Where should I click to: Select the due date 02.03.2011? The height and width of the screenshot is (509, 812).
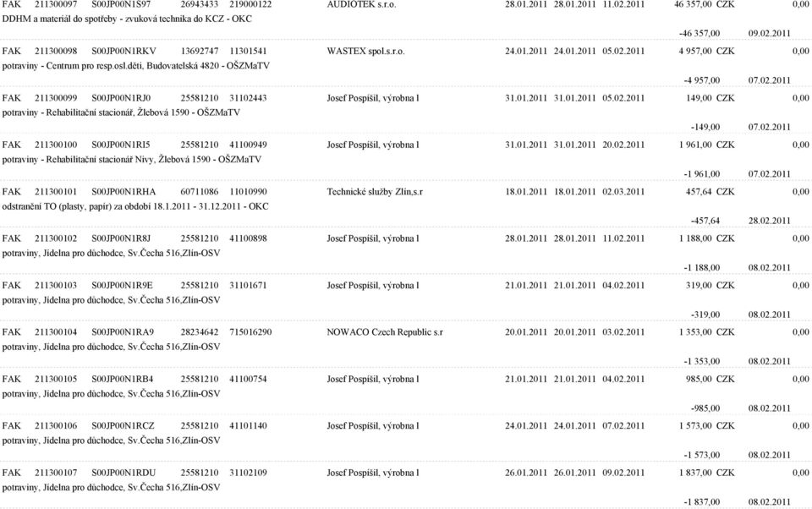(623, 192)
